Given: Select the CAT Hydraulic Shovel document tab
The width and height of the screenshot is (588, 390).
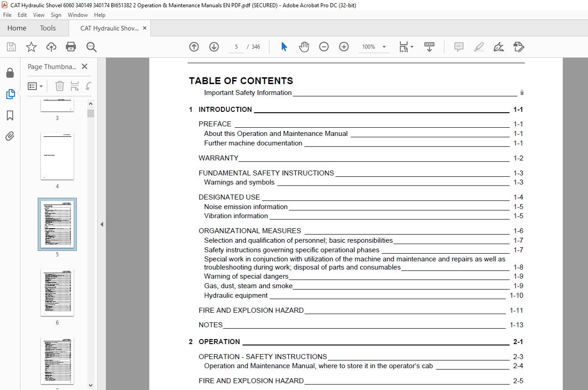Looking at the screenshot, I should click(x=110, y=28).
